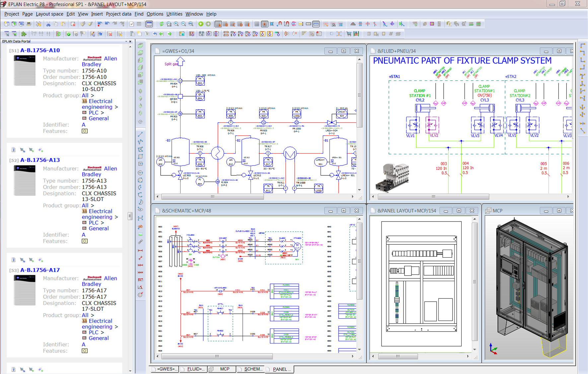Click the paste icon in the toolbar
The image size is (588, 374).
click(x=63, y=24)
